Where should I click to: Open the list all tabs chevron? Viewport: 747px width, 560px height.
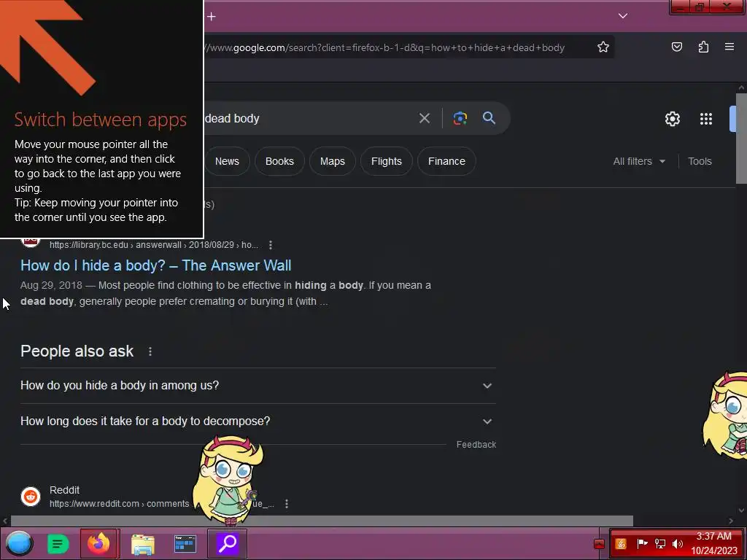pos(623,16)
